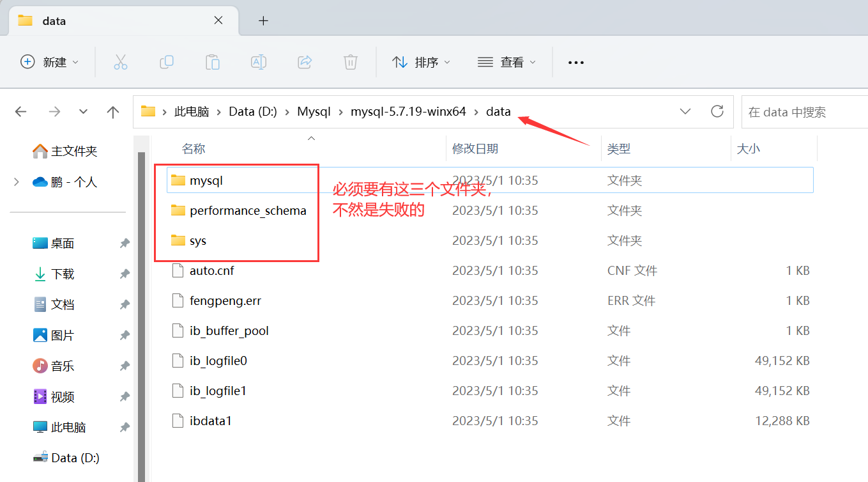Screen dimensions: 868x482
Task: Open 音乐 Music in sidebar
Action: 54,366
